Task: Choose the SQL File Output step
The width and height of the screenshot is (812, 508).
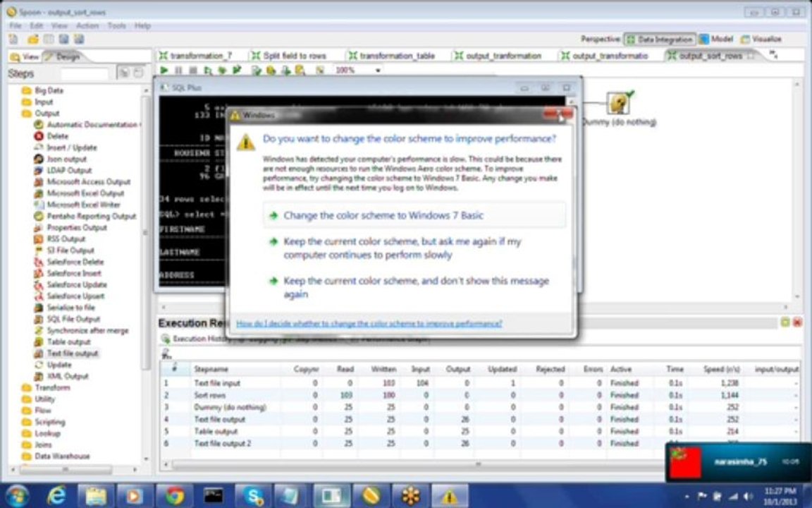Action: point(73,319)
